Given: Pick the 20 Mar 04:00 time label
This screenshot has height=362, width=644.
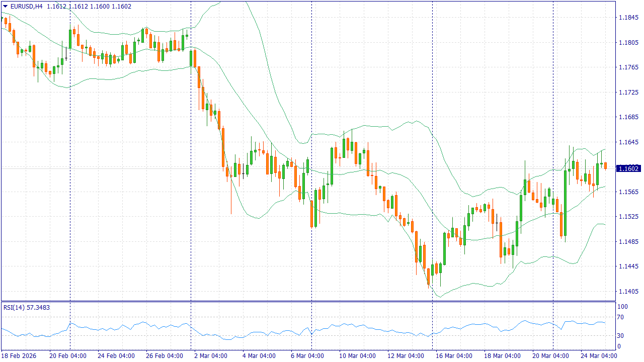Looking at the screenshot, I should [550, 356].
